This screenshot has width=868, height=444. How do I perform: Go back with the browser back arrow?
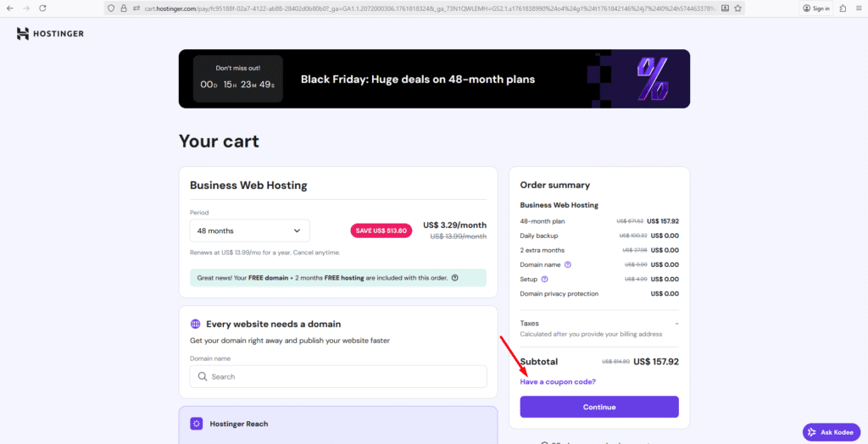click(x=10, y=8)
